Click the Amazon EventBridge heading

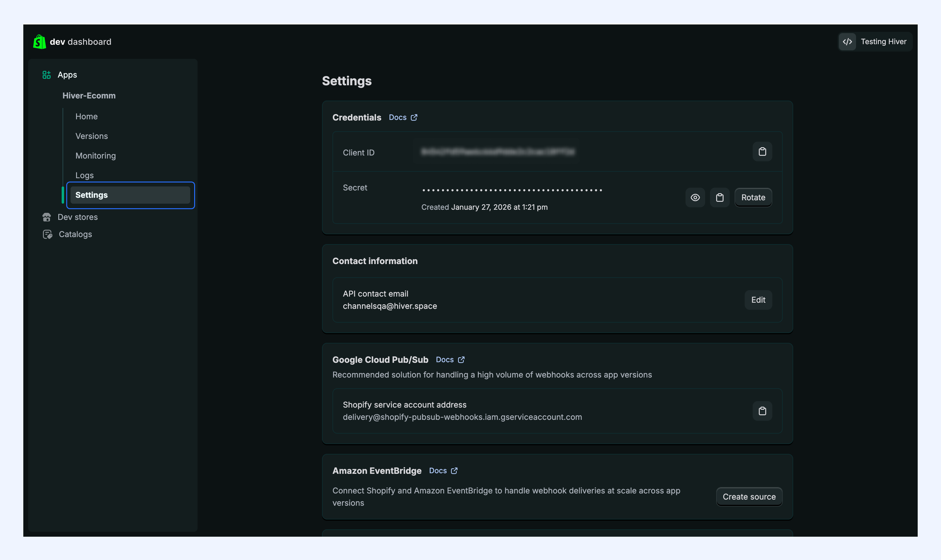click(x=377, y=470)
